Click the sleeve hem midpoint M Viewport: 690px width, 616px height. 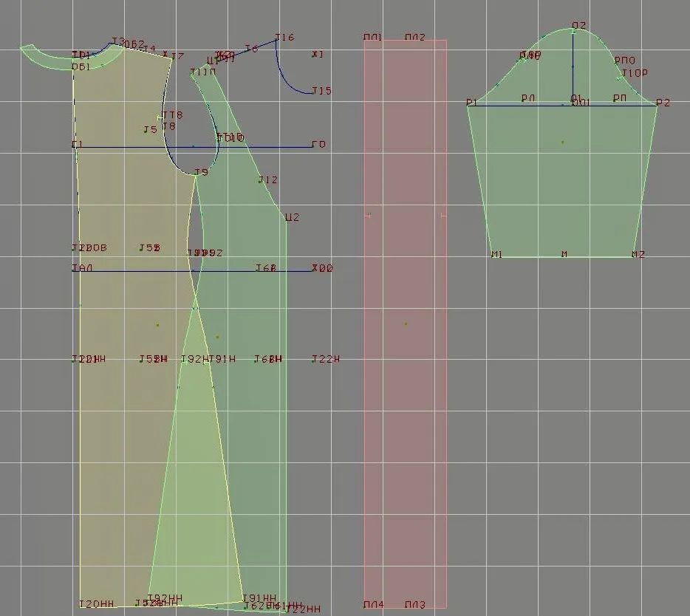(x=564, y=256)
